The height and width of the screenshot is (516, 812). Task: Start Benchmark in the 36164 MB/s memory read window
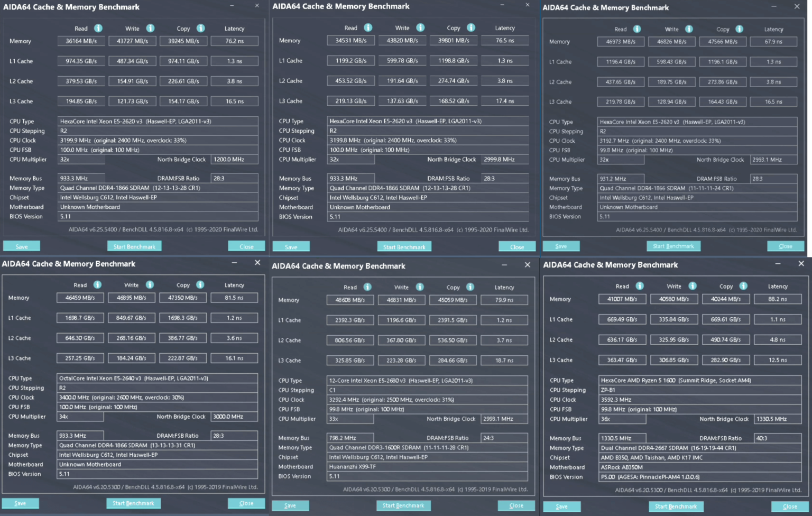pyautogui.click(x=134, y=246)
